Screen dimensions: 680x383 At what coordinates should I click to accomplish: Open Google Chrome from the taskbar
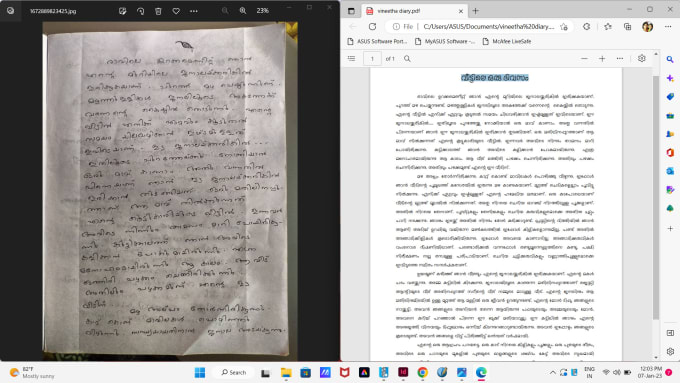click(422, 372)
